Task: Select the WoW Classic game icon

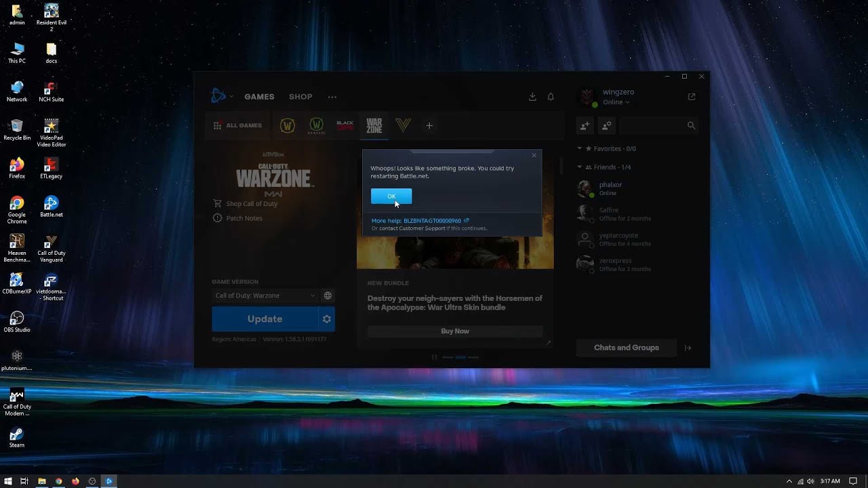Action: [x=316, y=125]
